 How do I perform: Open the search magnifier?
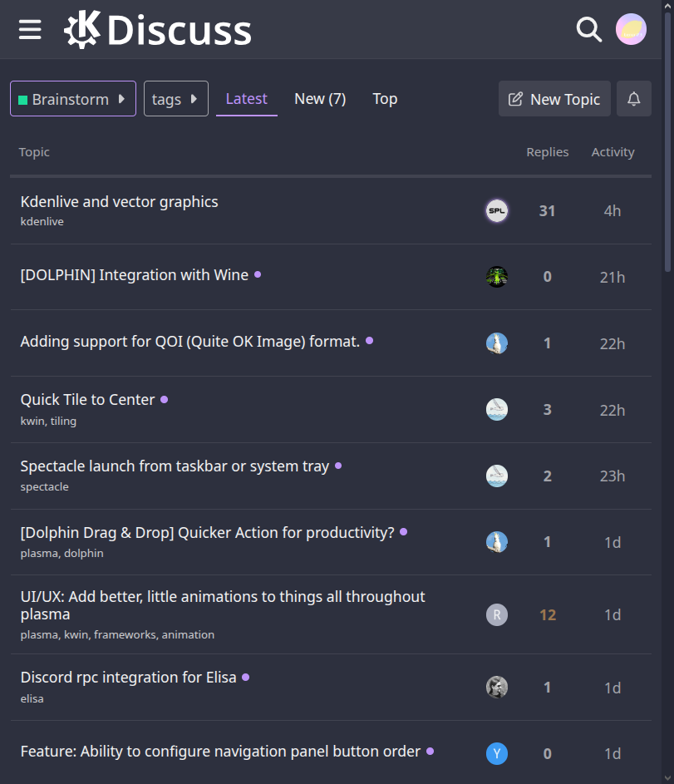point(588,29)
